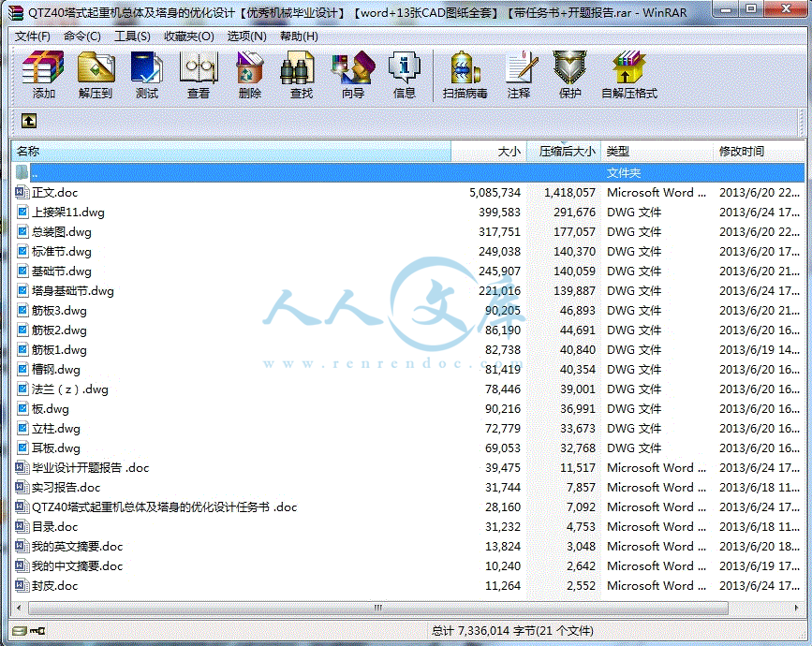This screenshot has height=646, width=812.
Task: Click the Test (测试) archive icon
Action: [x=146, y=67]
